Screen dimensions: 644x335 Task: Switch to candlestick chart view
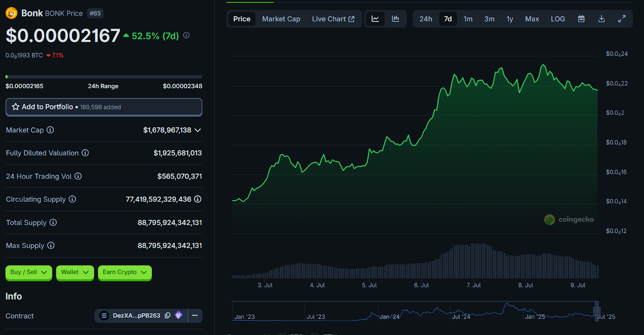click(x=396, y=19)
